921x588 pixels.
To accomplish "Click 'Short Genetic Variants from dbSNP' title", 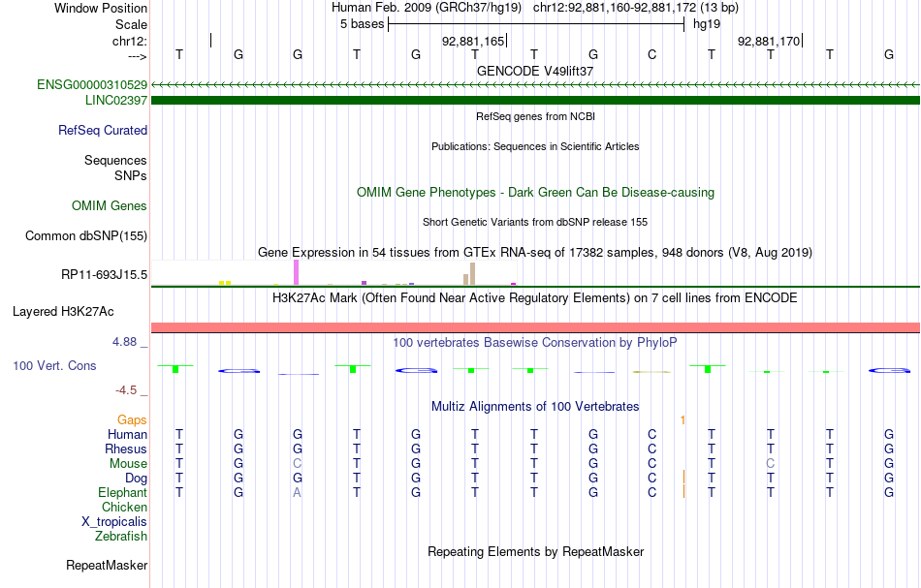I will coord(535,222).
